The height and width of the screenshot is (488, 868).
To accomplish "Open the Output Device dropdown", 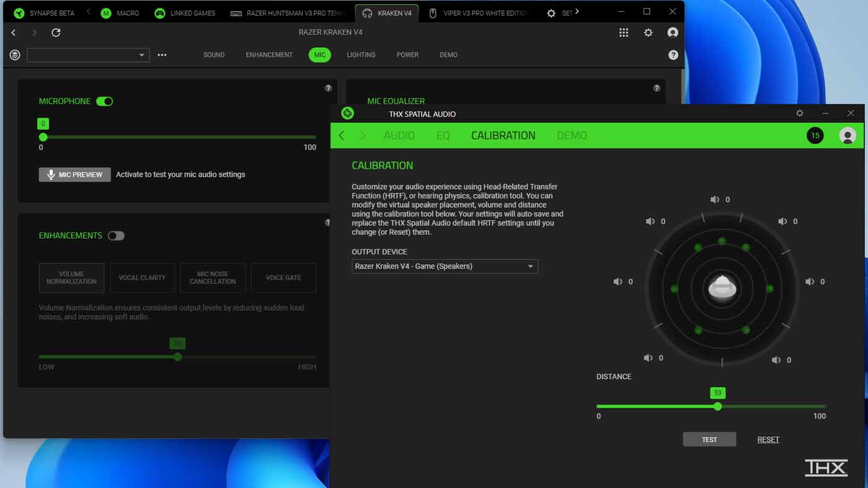I will point(445,266).
